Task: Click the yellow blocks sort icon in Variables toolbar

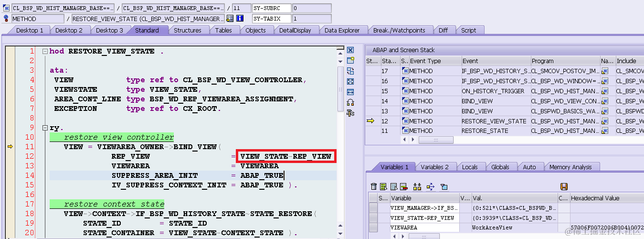Action: [x=417, y=186]
